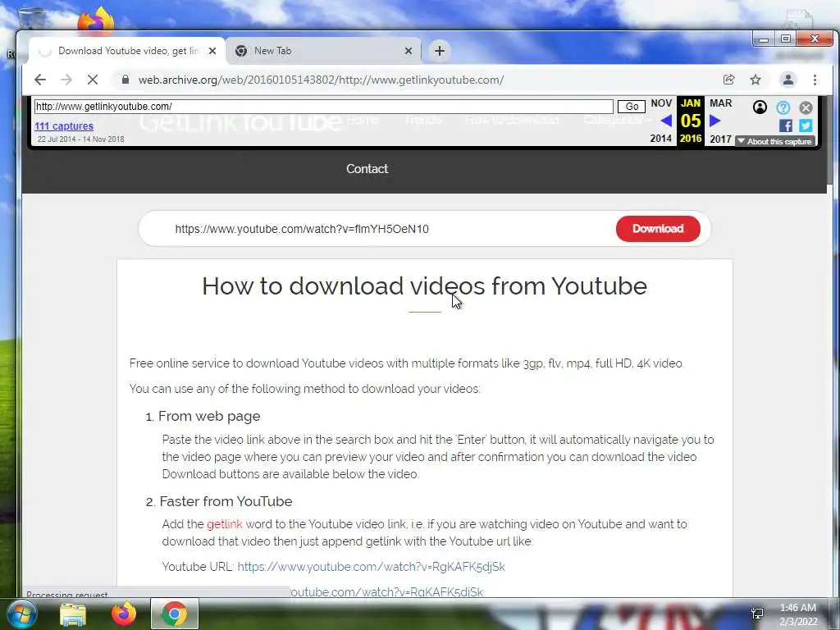Select the Download Youtube video tab
The height and width of the screenshot is (630, 840).
click(x=126, y=51)
